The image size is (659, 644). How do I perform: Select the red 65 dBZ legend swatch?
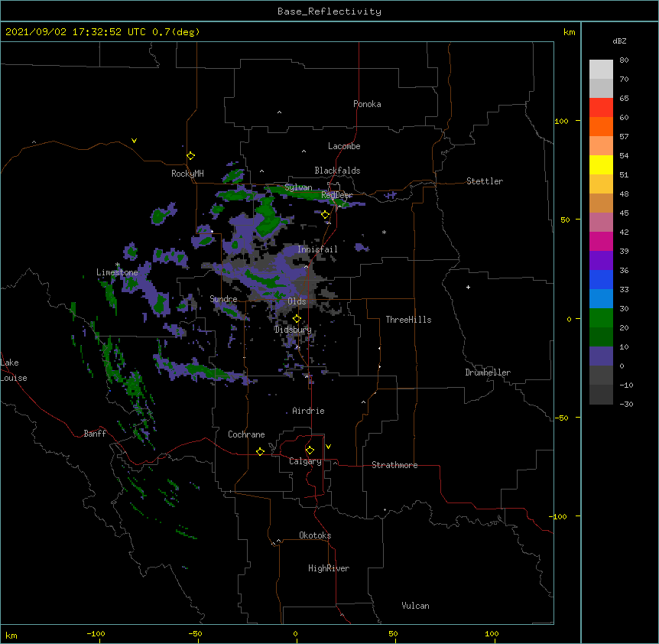pos(601,108)
